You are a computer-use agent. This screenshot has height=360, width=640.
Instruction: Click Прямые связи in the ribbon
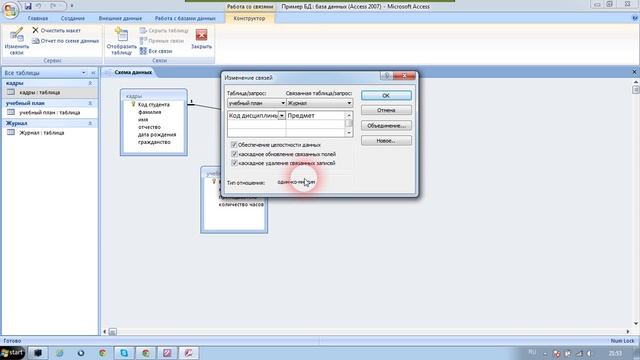click(162, 41)
